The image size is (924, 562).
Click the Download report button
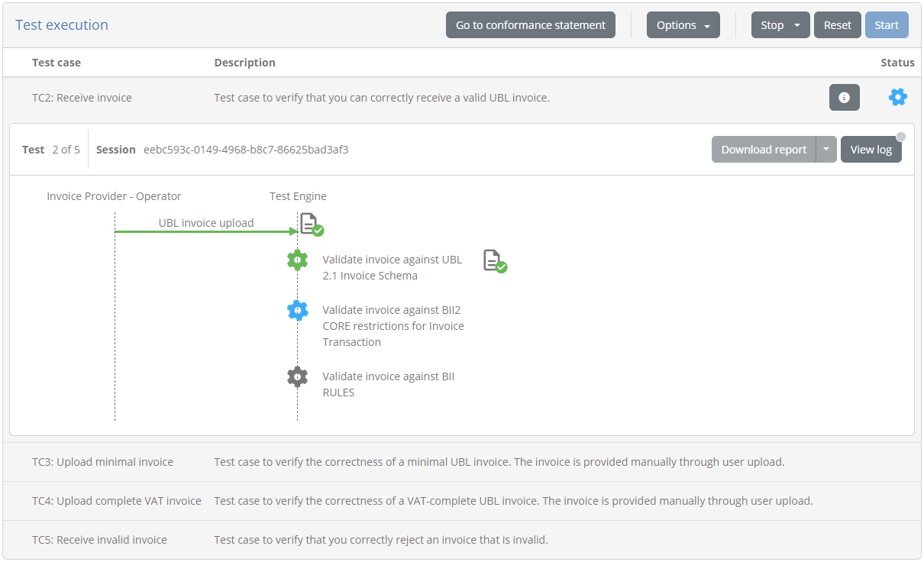(763, 150)
